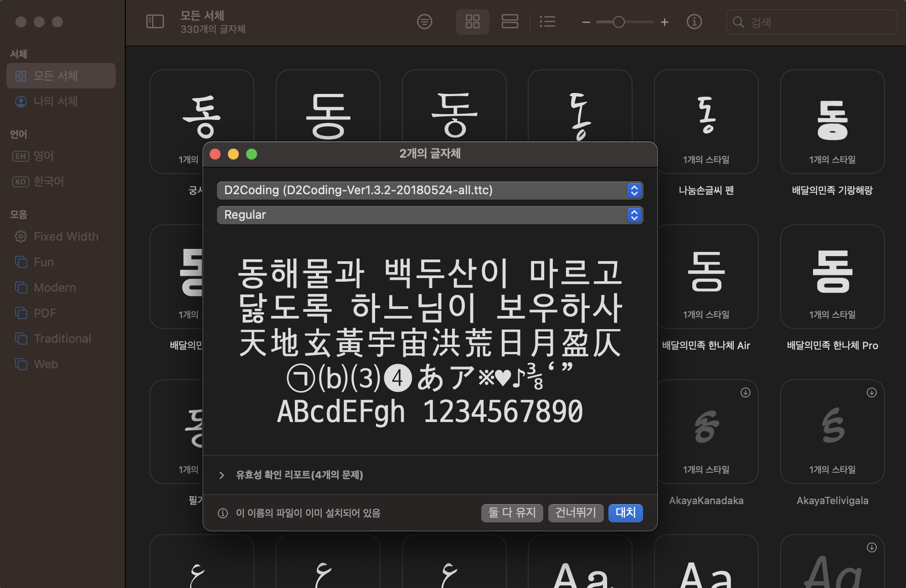Open the PDF collection
Screen dimensions: 906x588
(x=61, y=313)
